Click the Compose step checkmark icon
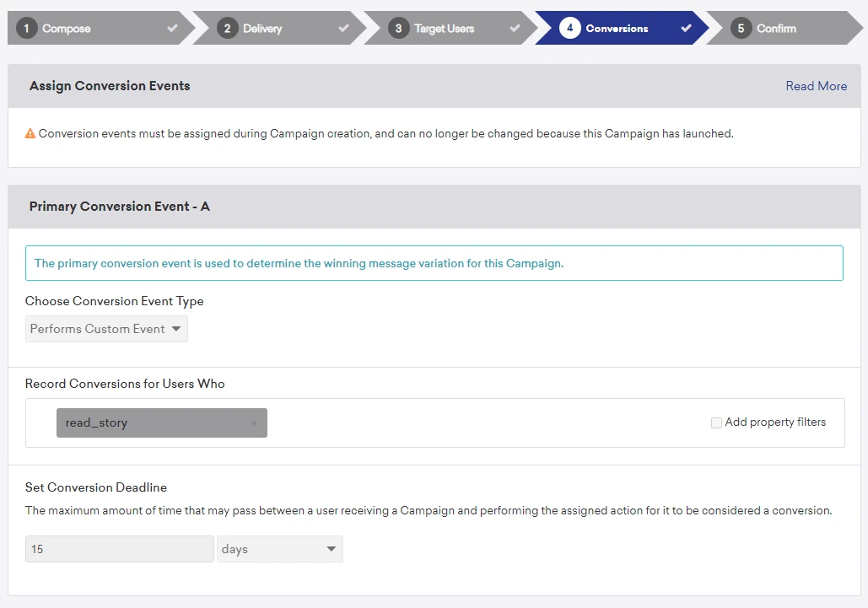Image resolution: width=868 pixels, height=608 pixels. point(173,29)
